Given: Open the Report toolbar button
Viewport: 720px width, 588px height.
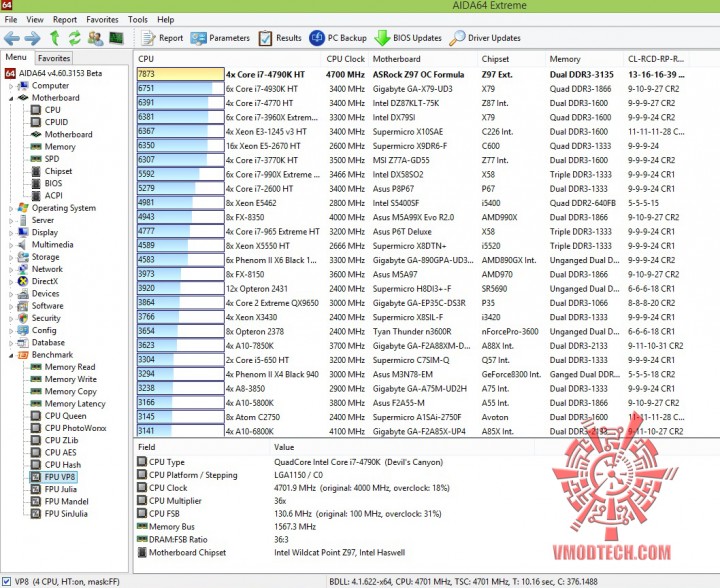Looking at the screenshot, I should click(162, 38).
